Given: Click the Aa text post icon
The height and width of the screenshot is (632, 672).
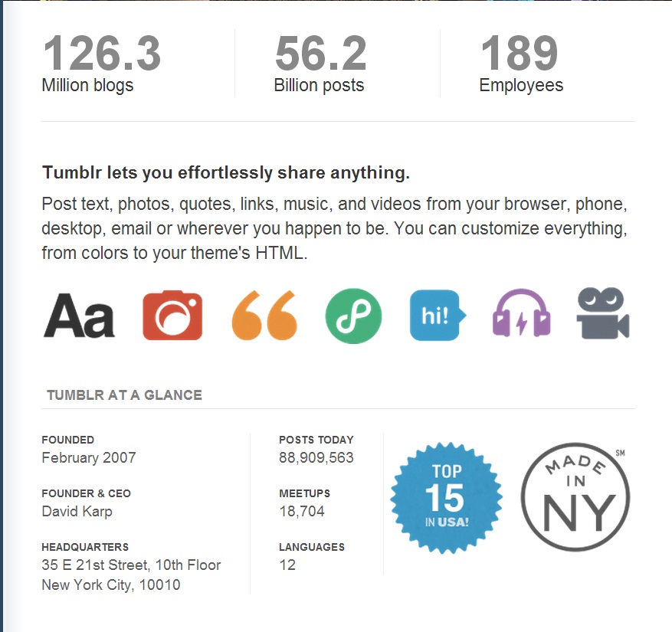Looking at the screenshot, I should [79, 316].
